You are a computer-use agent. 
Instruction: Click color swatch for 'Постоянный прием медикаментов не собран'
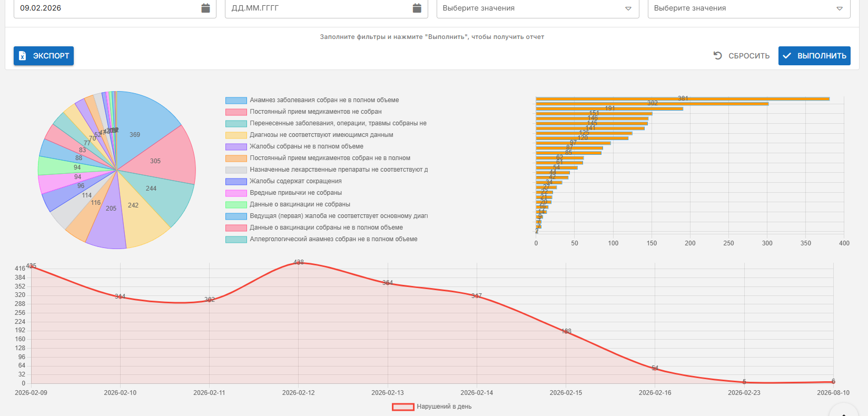click(x=236, y=112)
